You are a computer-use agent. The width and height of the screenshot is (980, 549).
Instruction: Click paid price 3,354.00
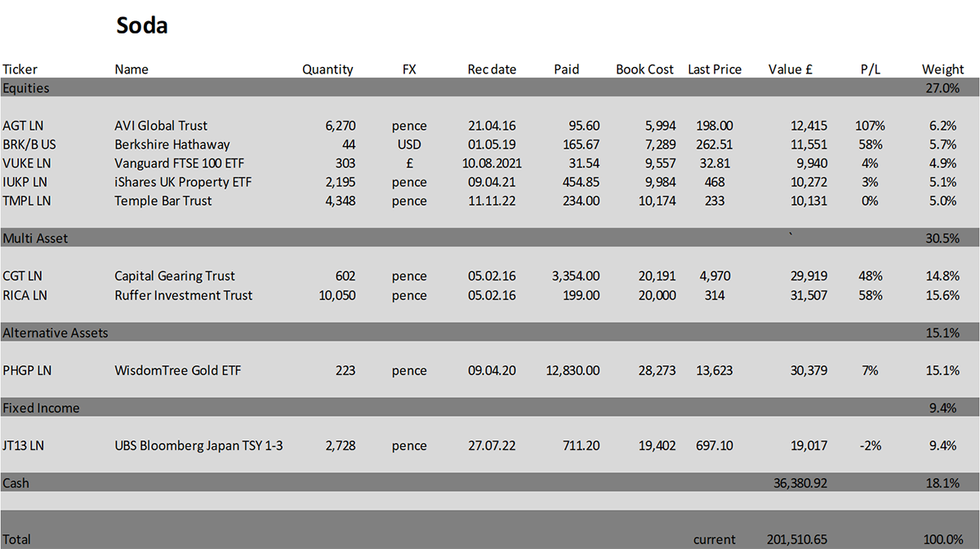pos(576,276)
